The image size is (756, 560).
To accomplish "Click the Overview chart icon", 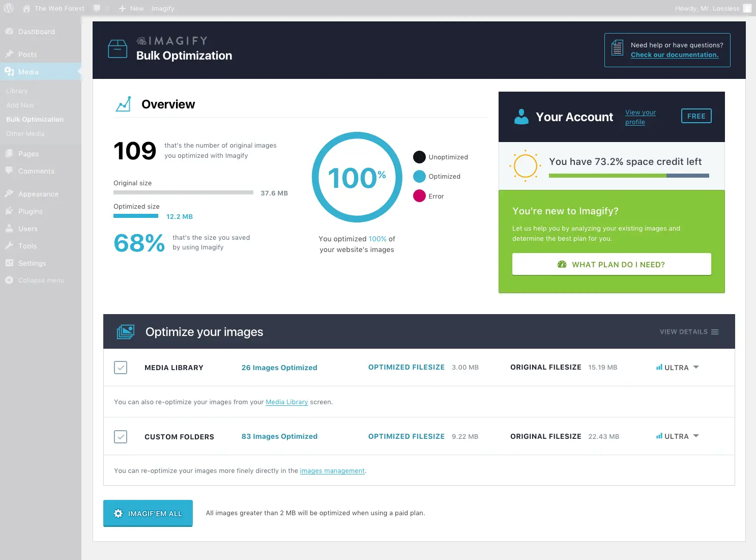I will (x=124, y=103).
